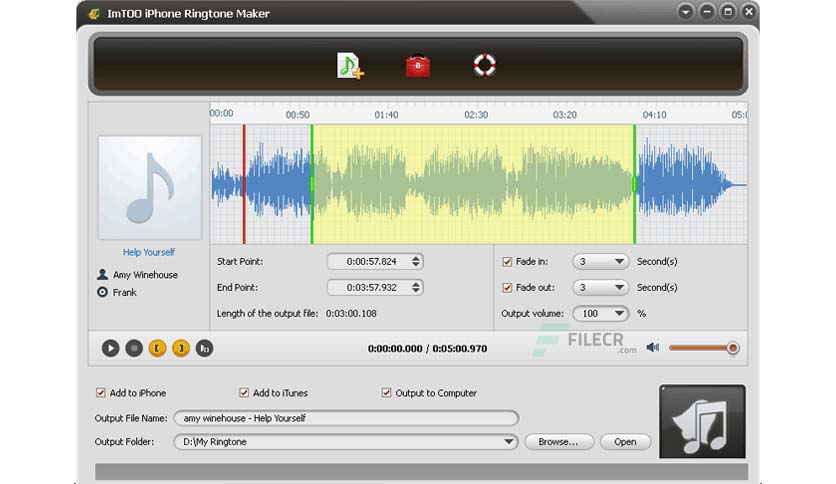
Task: Click the green end marker on waveform
Action: [x=634, y=184]
